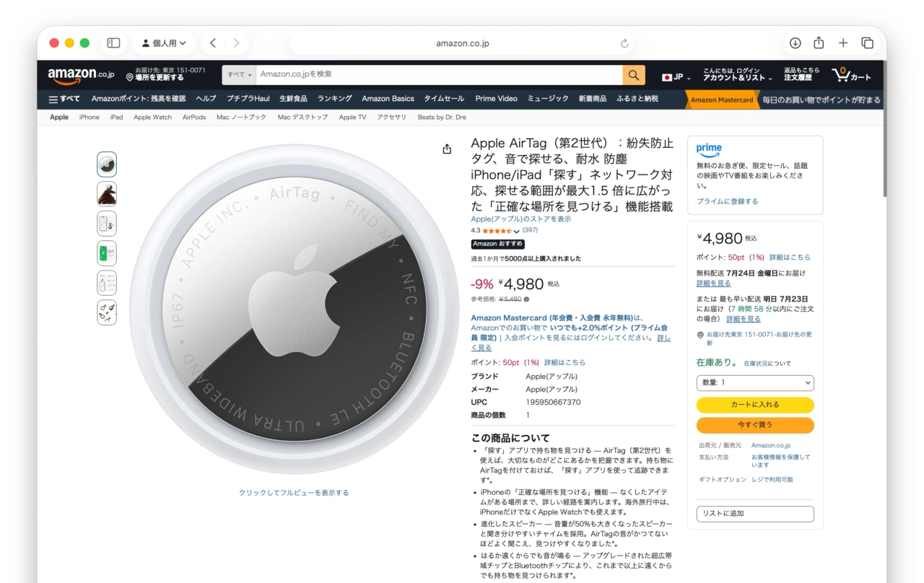Screen dimensions: 924x583
Task: Click the 在庫状況について link
Action: click(767, 364)
